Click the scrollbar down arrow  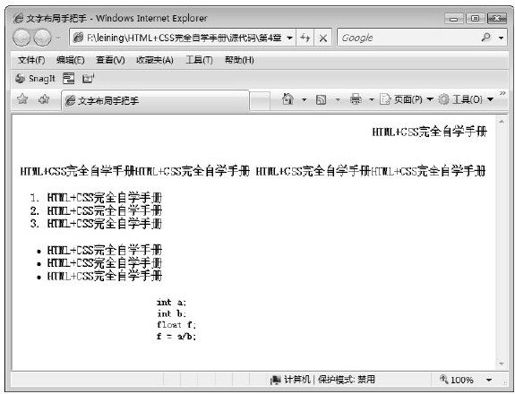pos(501,363)
